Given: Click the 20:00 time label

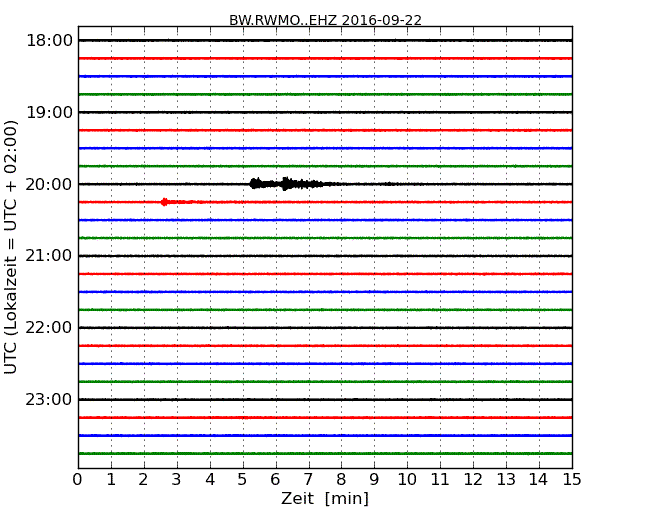Looking at the screenshot, I should coord(49,184).
